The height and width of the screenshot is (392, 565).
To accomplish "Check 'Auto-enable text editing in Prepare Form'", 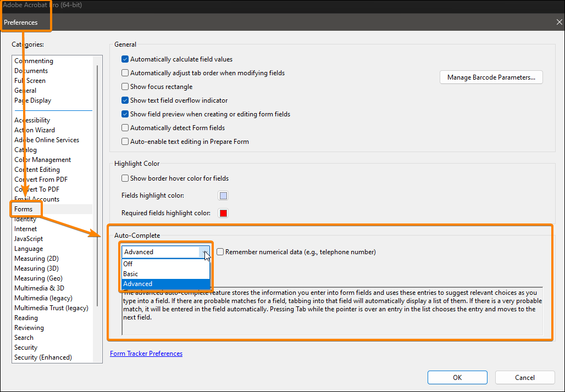I will [125, 141].
